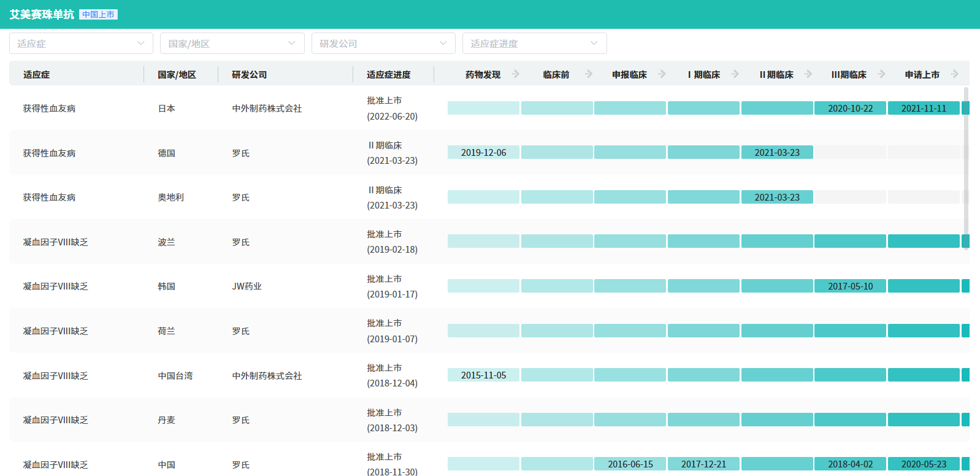The image size is (980, 476).
Task: Click arrow icon after II期临床 column header
Action: coord(808,74)
